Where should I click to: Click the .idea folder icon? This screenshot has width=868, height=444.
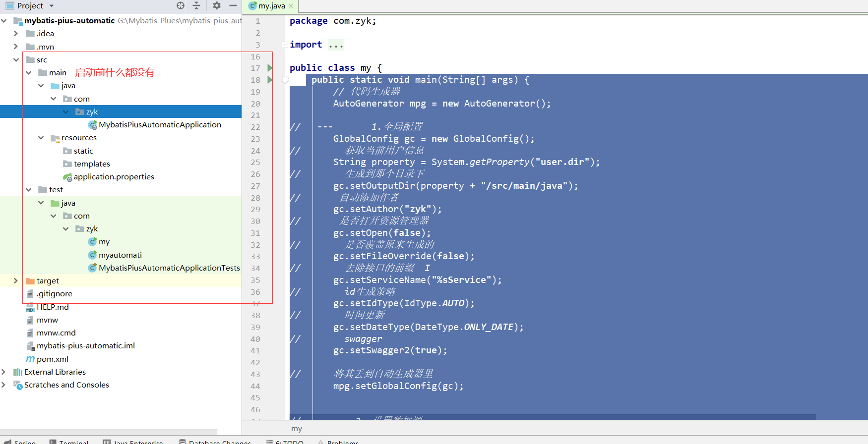pyautogui.click(x=30, y=34)
